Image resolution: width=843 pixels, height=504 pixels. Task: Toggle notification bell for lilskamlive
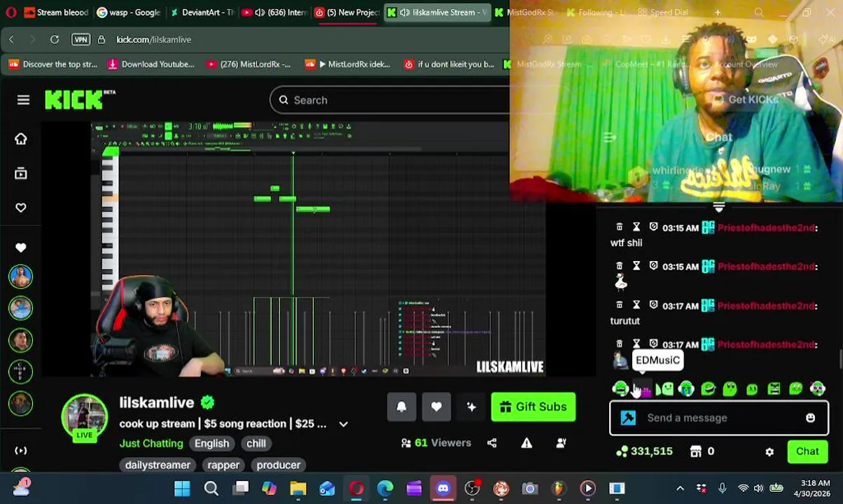pyautogui.click(x=401, y=407)
